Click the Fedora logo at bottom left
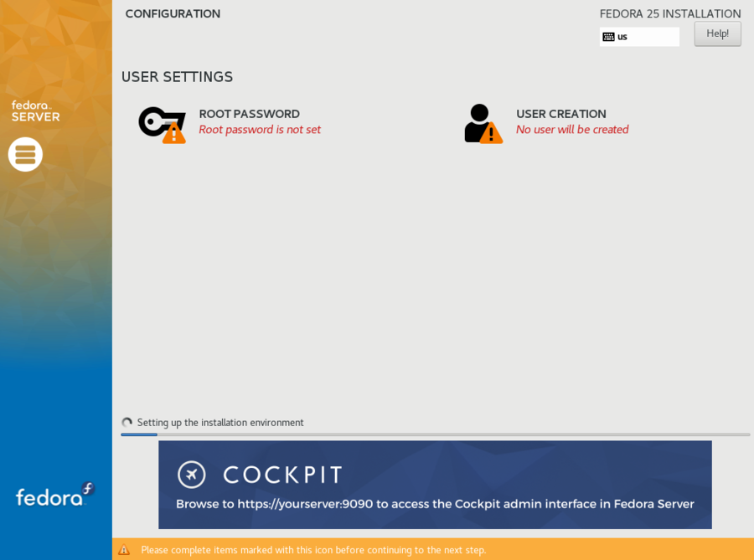Viewport: 754px width, 560px height. tap(54, 495)
